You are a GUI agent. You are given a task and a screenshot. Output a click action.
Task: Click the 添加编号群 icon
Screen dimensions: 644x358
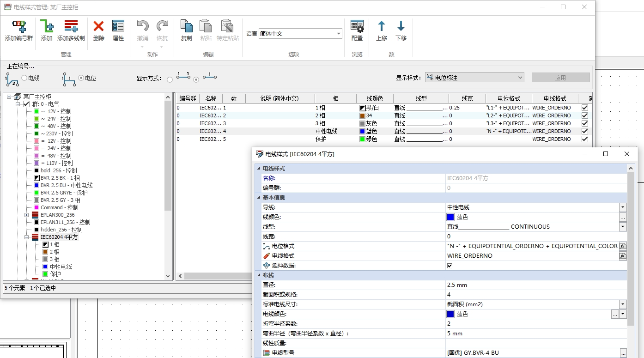19,27
